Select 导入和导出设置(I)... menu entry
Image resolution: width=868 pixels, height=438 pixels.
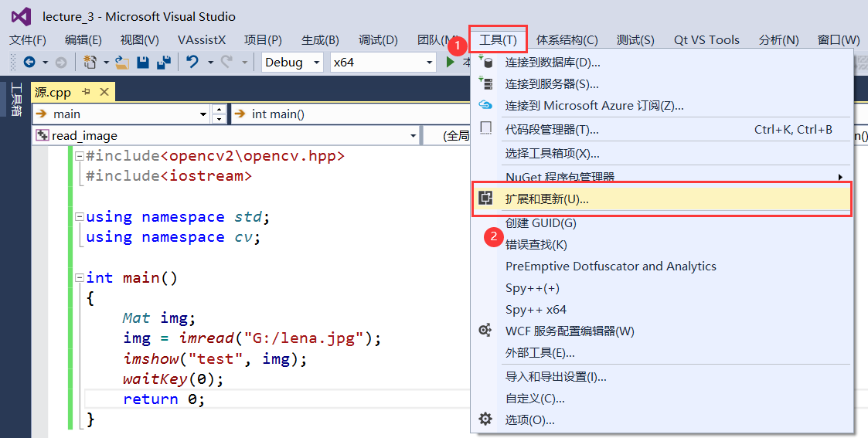click(x=662, y=377)
